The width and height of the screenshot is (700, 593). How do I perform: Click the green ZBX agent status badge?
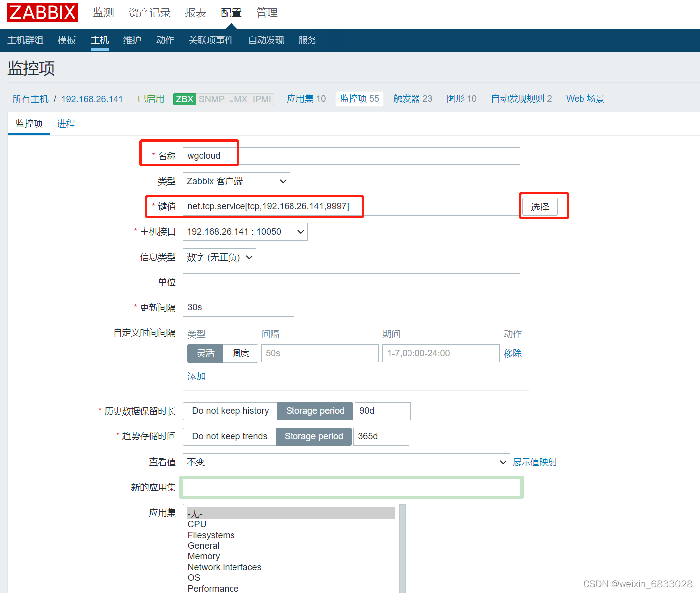coord(184,99)
